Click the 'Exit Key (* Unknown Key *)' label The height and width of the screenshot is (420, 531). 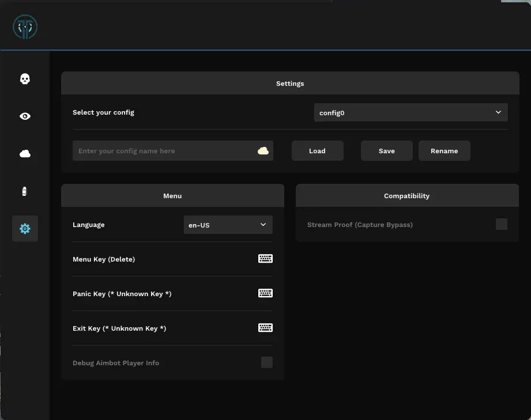tap(119, 328)
